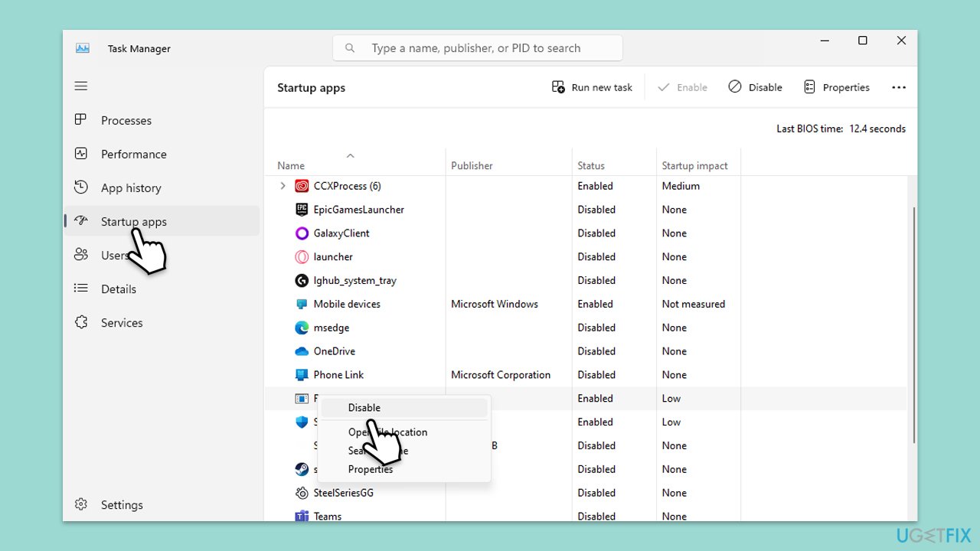
Task: Open the Details page
Action: coord(118,289)
